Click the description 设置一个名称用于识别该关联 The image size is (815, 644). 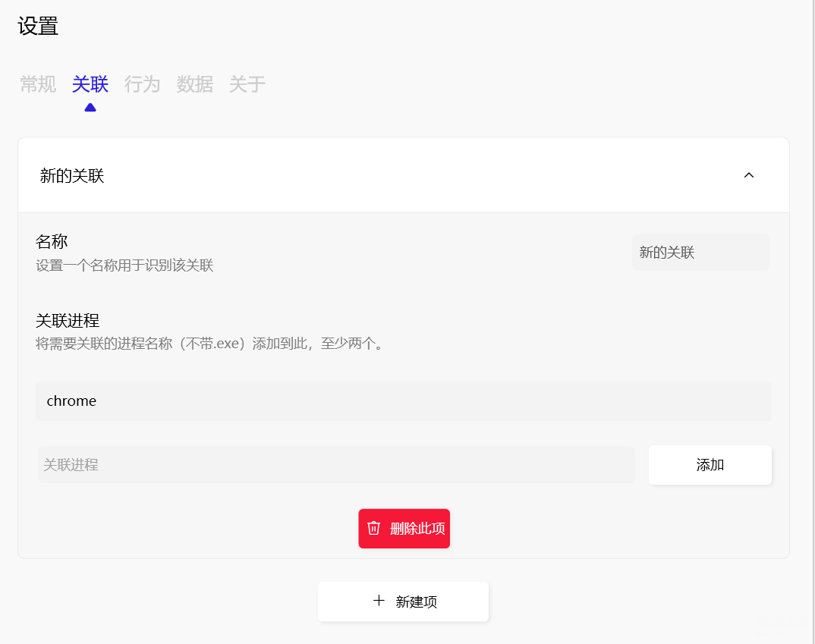coord(124,265)
